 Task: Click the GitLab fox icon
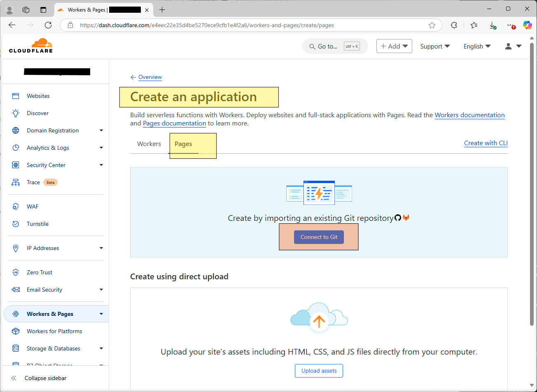click(x=406, y=218)
